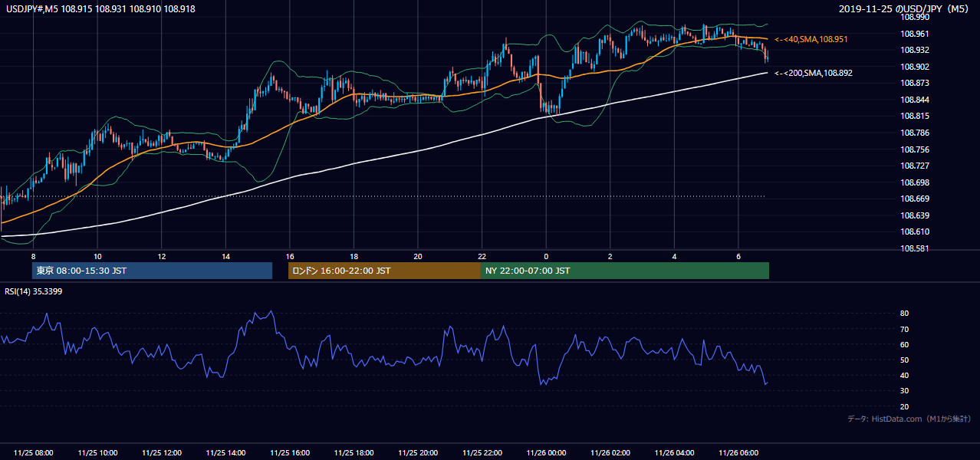Image resolution: width=980 pixels, height=460 pixels.
Task: Select the orange 40 SMA label 108.951
Action: coord(813,39)
